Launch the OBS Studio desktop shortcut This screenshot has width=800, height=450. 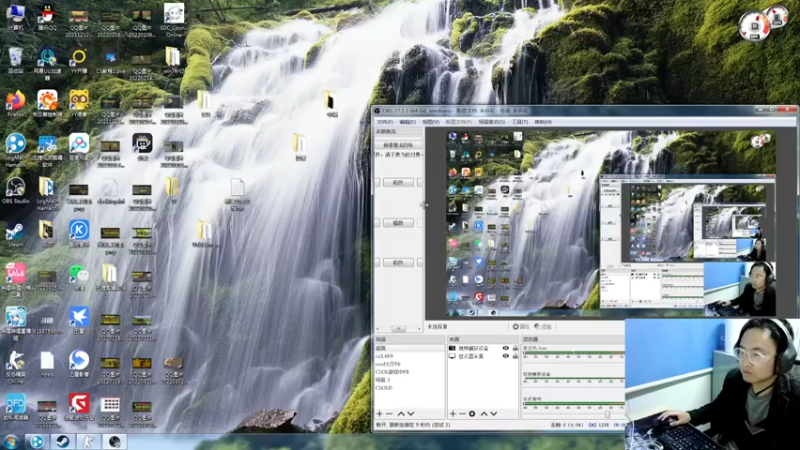click(x=16, y=191)
